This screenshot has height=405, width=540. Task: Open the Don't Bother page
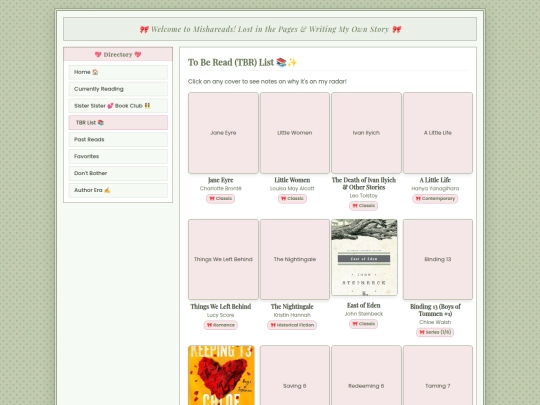point(118,173)
